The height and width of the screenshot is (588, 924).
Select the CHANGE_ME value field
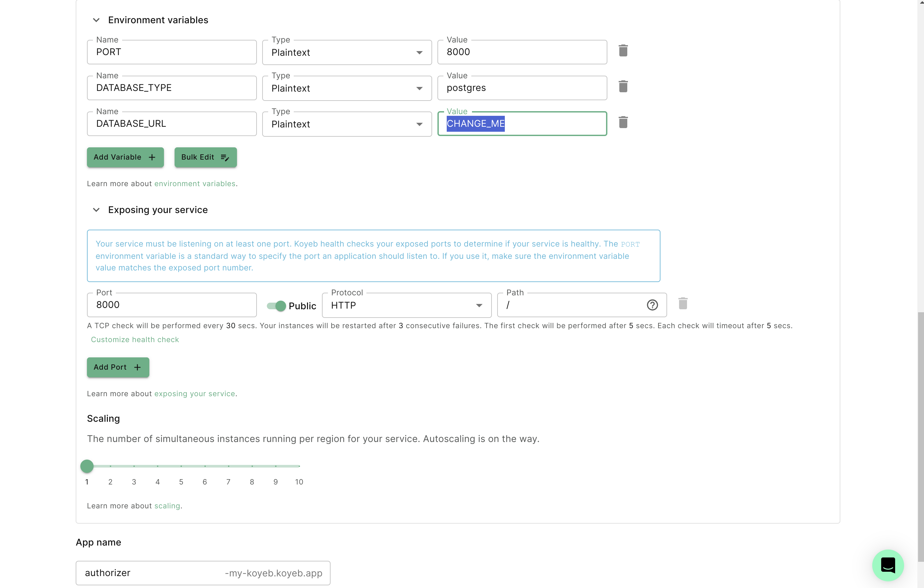522,123
